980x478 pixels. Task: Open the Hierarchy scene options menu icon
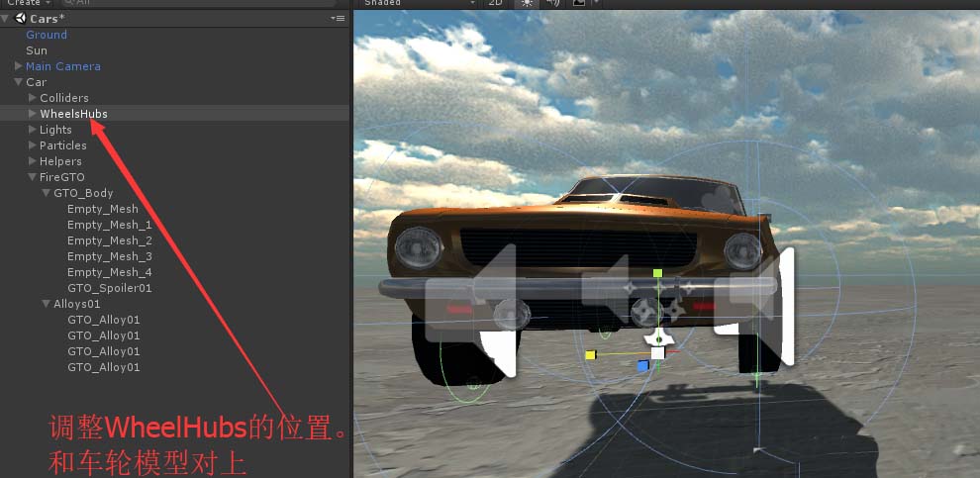click(338, 19)
